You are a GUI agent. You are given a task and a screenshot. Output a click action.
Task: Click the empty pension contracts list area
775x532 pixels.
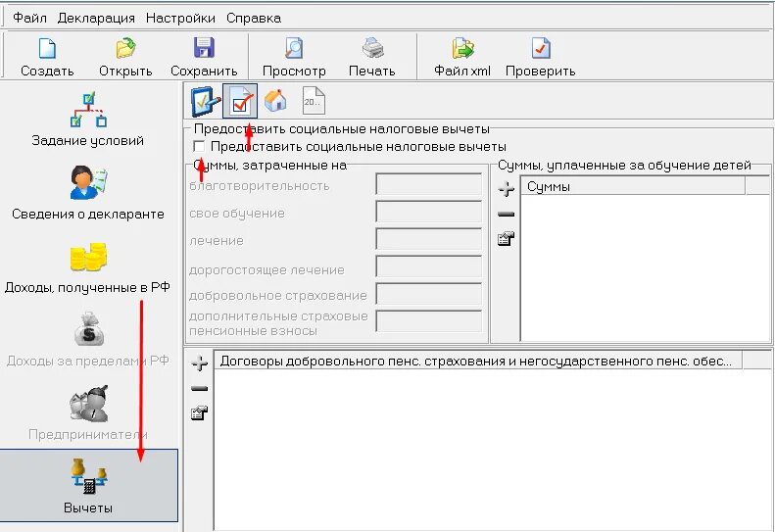[492, 450]
